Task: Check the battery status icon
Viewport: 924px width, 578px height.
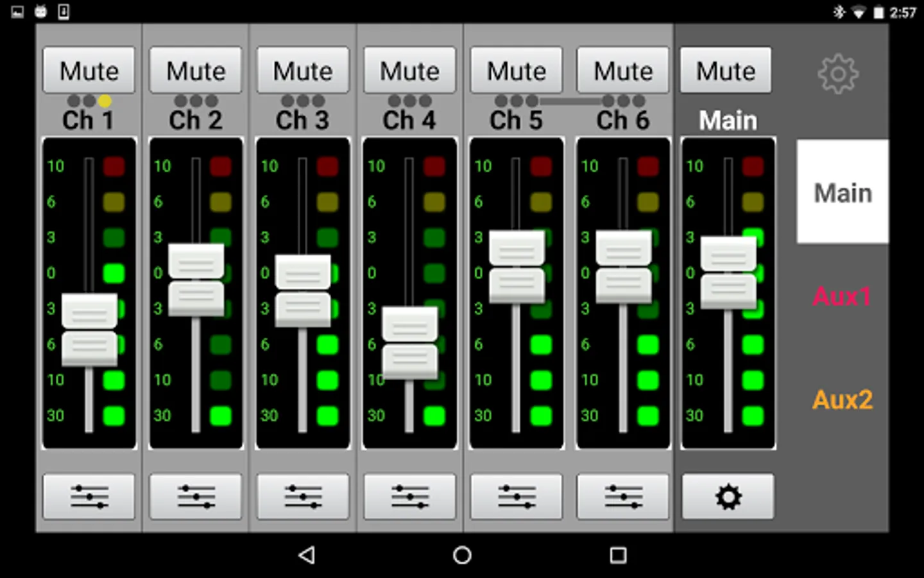Action: (x=878, y=12)
